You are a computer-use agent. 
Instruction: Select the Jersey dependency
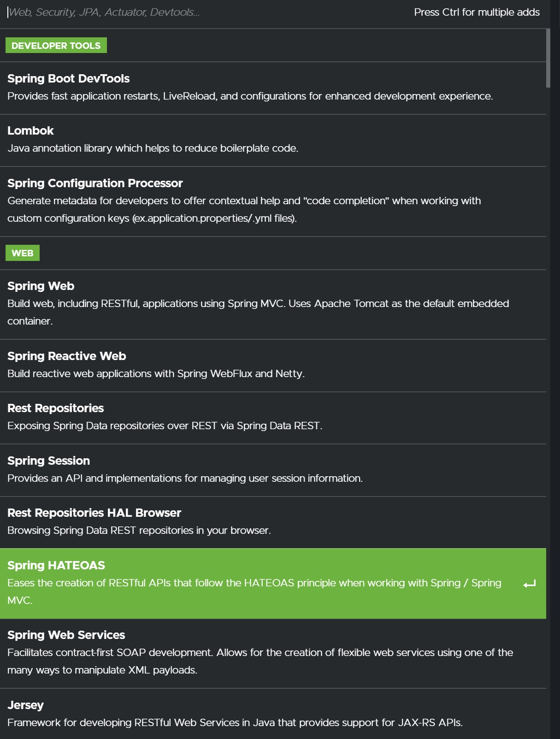click(x=25, y=705)
